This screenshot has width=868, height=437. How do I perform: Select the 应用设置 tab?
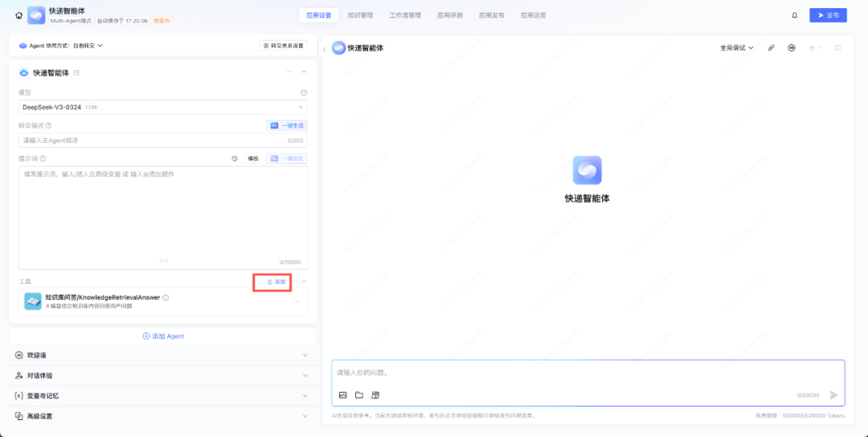coord(318,15)
